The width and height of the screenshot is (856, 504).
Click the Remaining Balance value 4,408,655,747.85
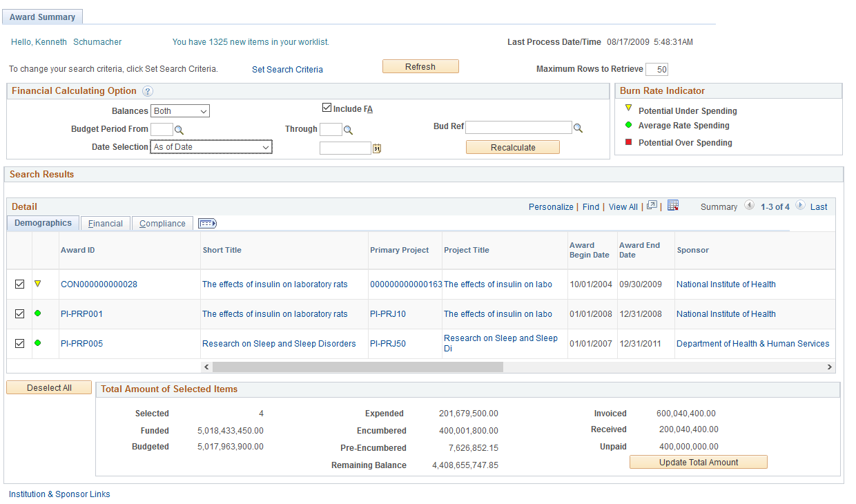click(x=465, y=465)
